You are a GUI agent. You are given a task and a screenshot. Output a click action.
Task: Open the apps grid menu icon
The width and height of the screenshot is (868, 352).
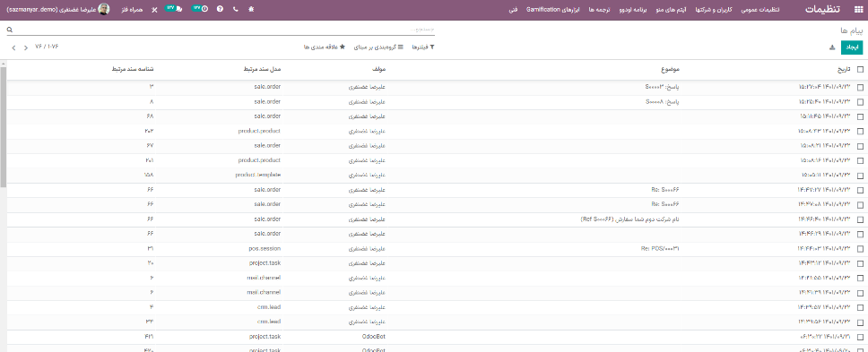(x=859, y=9)
